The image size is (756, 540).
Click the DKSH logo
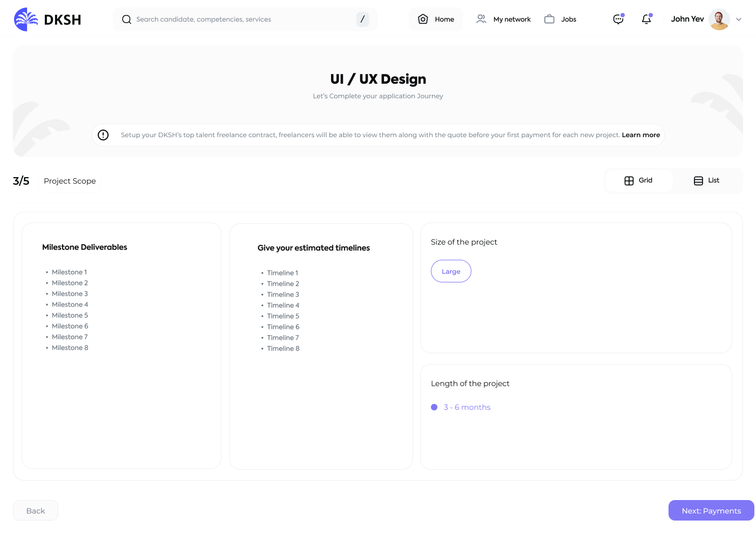pos(48,19)
